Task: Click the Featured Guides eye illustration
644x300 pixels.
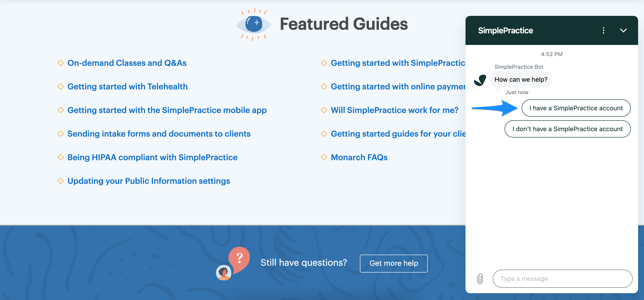Action: coord(254,24)
